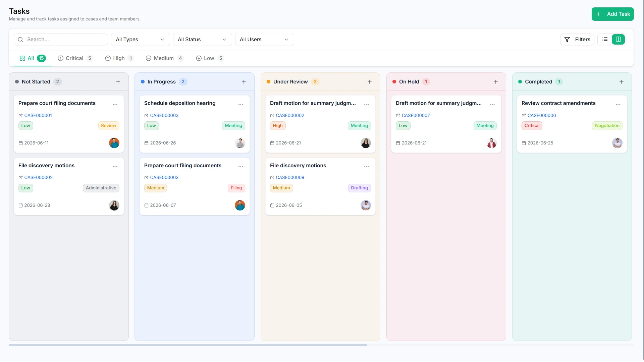Click the due date 2026-06-25
The image size is (644, 362).
point(540,143)
